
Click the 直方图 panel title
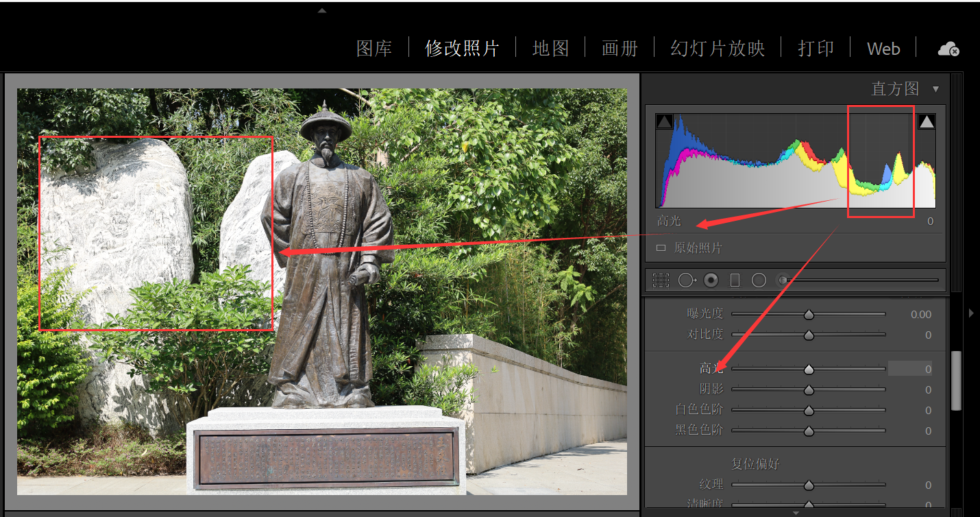coord(895,88)
